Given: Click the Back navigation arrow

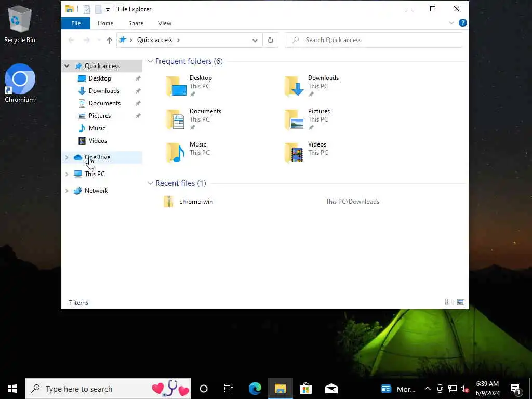Looking at the screenshot, I should pos(71,41).
